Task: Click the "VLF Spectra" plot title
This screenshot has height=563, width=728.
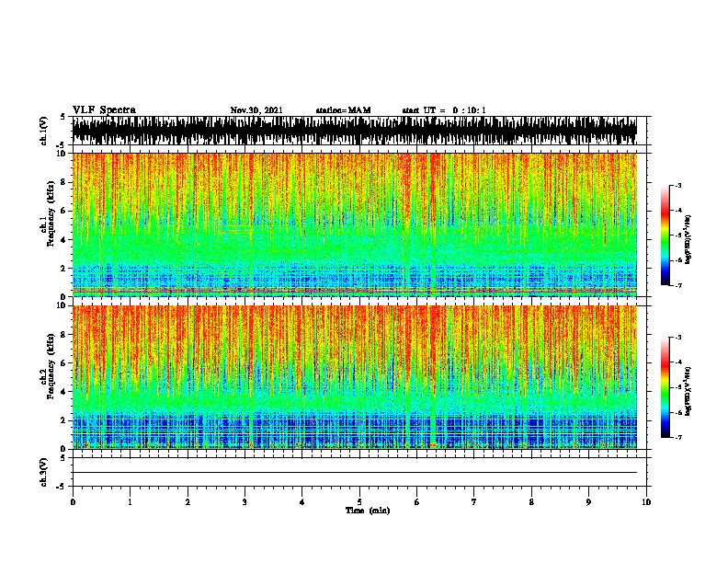Action: (x=104, y=110)
